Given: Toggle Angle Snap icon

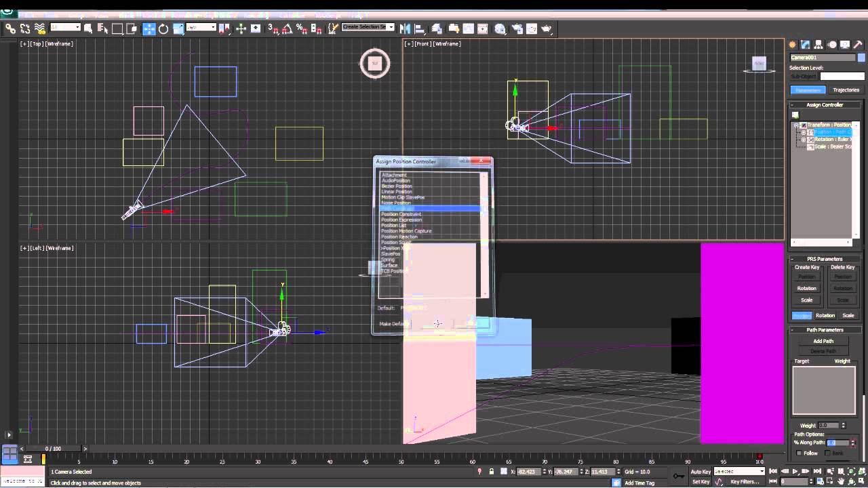Looking at the screenshot, I should point(287,28).
